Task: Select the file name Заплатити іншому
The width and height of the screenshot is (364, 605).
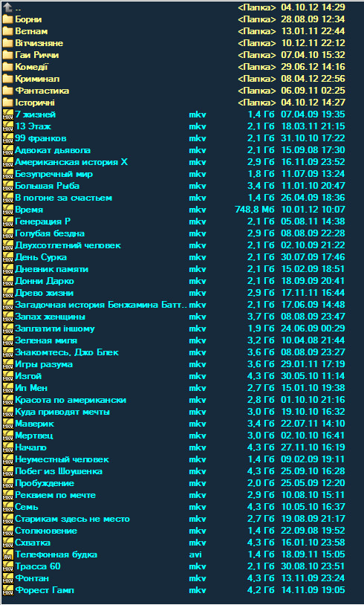Action: (x=55, y=329)
